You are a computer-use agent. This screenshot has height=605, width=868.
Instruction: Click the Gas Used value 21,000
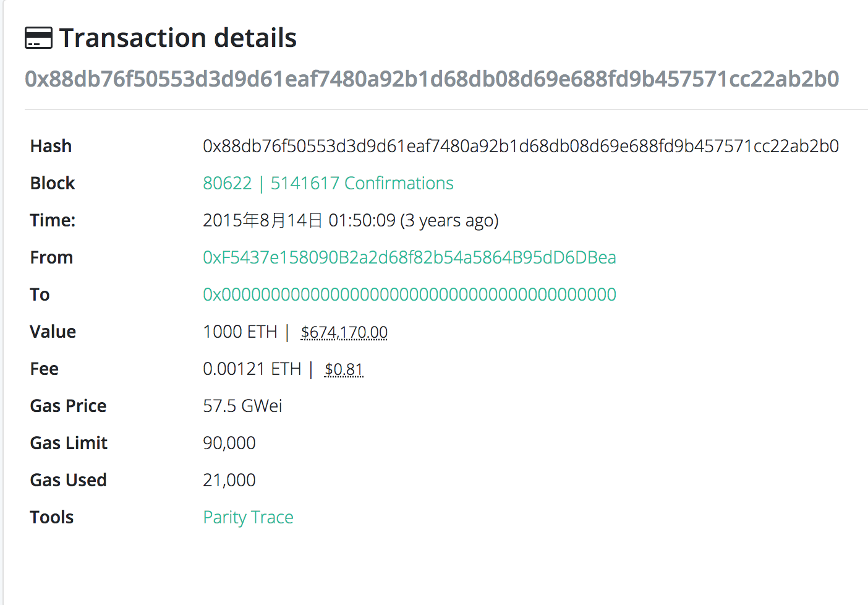(x=229, y=480)
